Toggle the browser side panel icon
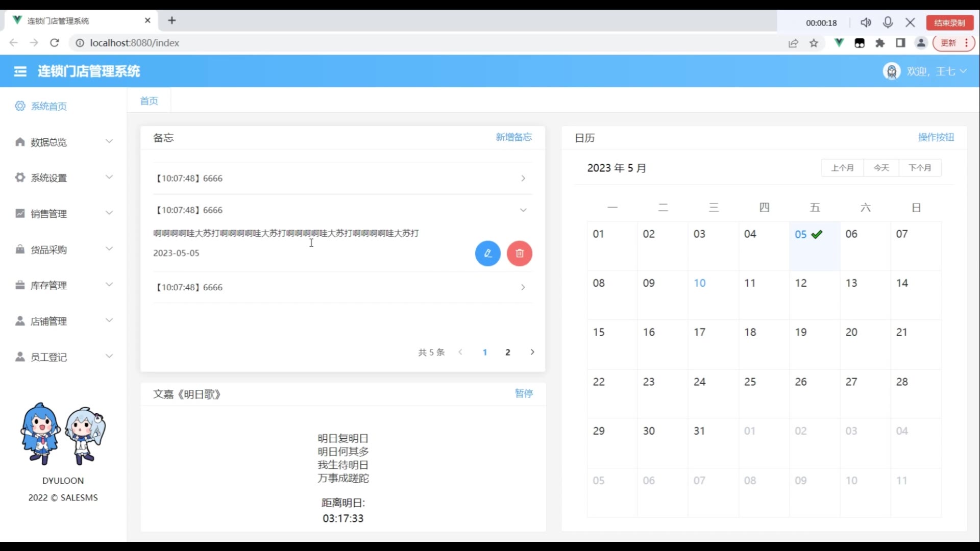Screen dimensions: 980x551 [x=900, y=43]
